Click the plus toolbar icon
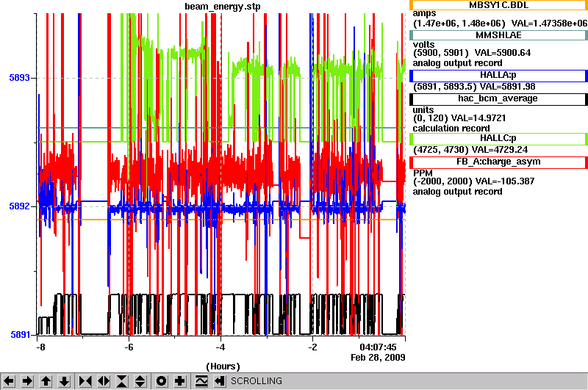This screenshot has height=390, width=588. point(179,381)
